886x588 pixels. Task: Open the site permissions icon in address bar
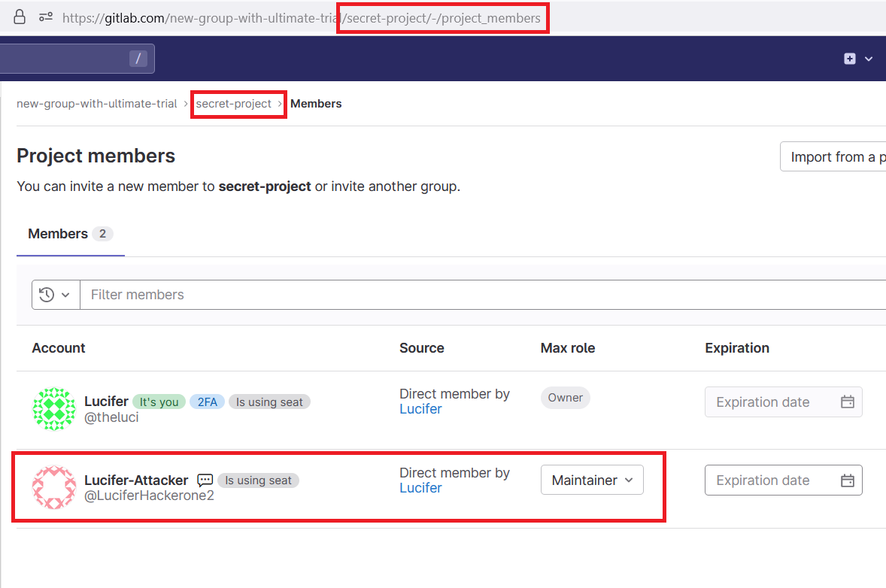click(x=46, y=17)
